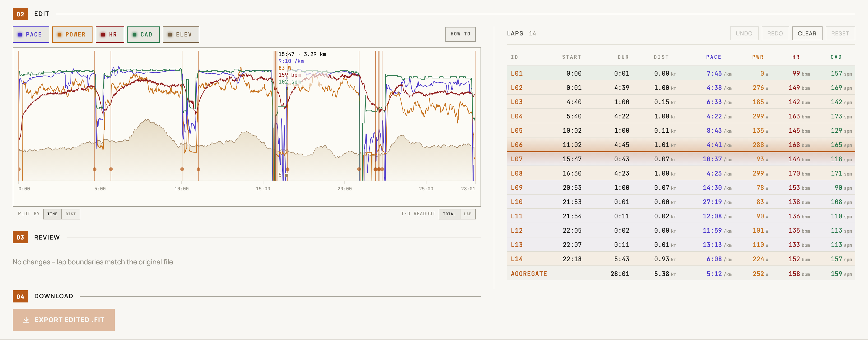
Task: Click L07 pace value 10:37 /km
Action: coord(717,159)
